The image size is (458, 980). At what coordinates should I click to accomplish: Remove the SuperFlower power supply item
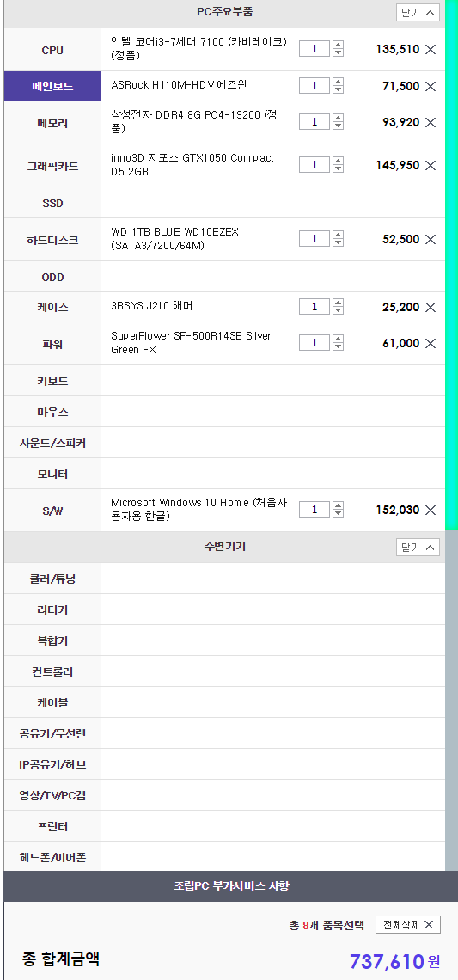[x=431, y=343]
